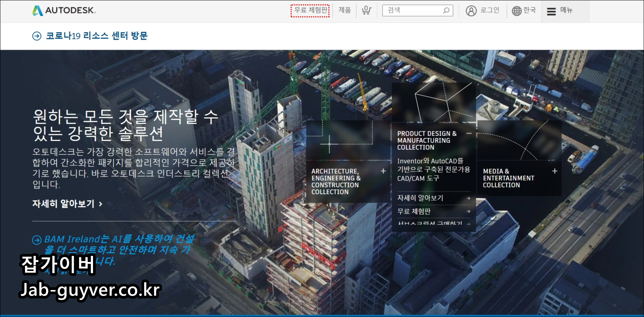Click the Product Design card wireframe thumbnail
This screenshot has width=644, height=317.
(434, 103)
